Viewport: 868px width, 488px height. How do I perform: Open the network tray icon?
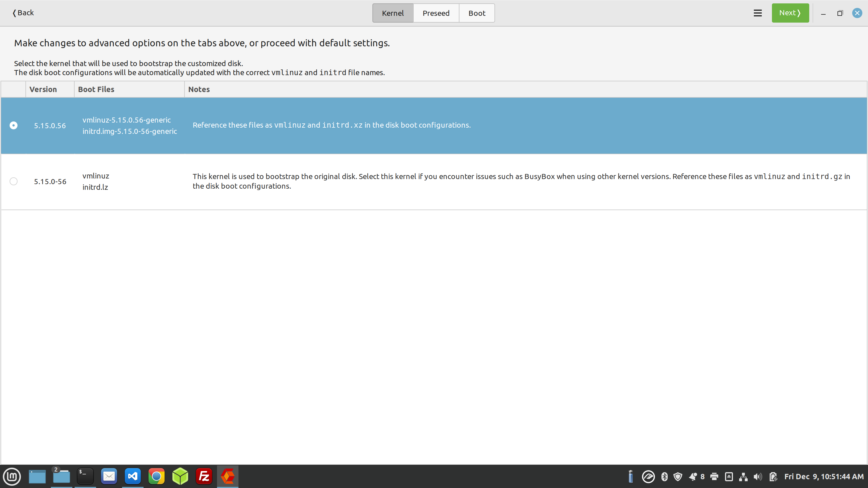743,476
